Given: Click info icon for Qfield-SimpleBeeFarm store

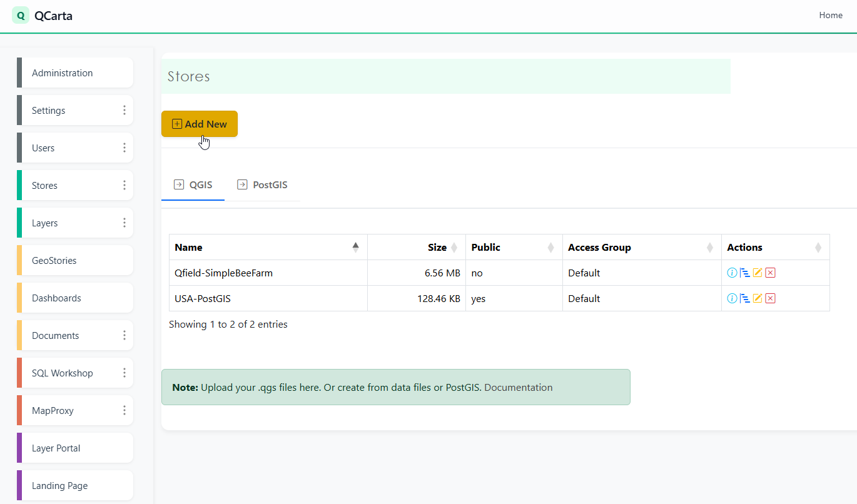Looking at the screenshot, I should click(x=732, y=273).
